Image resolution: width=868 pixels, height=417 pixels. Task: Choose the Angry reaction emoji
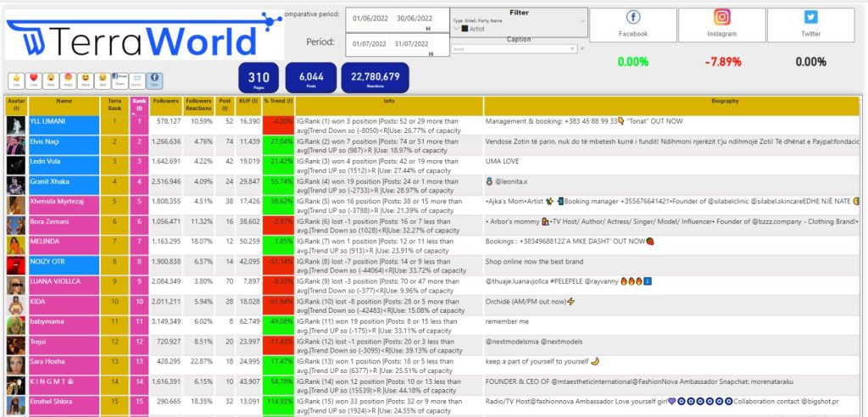point(68,81)
